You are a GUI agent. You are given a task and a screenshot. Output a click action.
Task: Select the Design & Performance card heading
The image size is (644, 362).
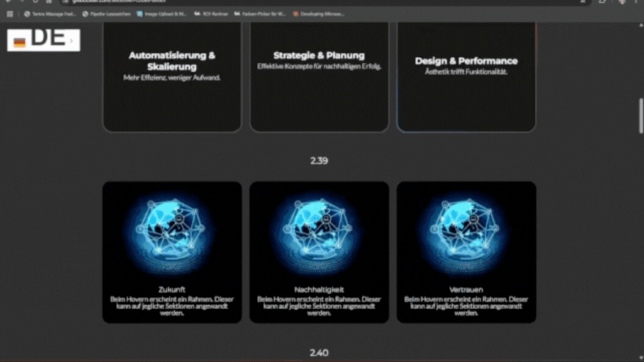coord(466,61)
